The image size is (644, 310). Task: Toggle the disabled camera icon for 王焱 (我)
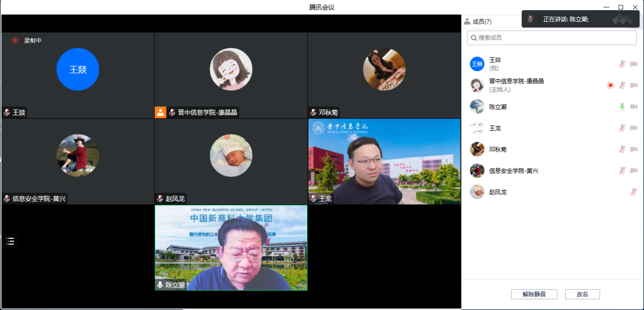634,64
